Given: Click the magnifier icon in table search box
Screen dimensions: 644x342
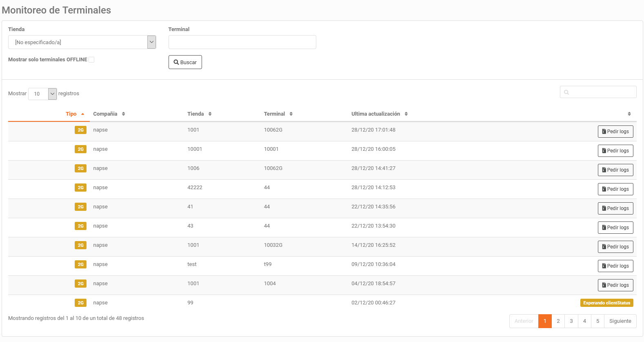Looking at the screenshot, I should (566, 92).
